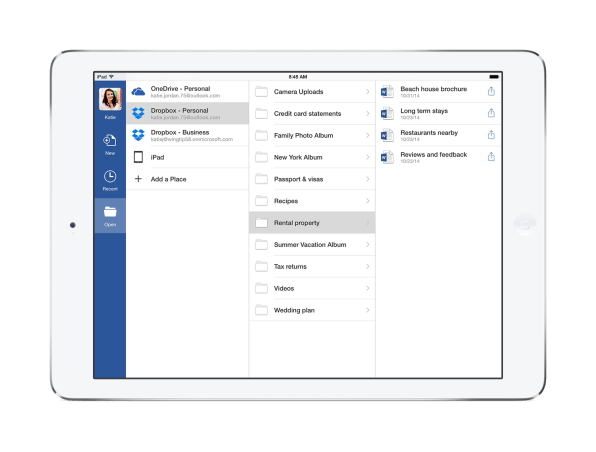The image size is (596, 452).
Task: Select the Dropbox - Personal place
Action: tap(187, 113)
